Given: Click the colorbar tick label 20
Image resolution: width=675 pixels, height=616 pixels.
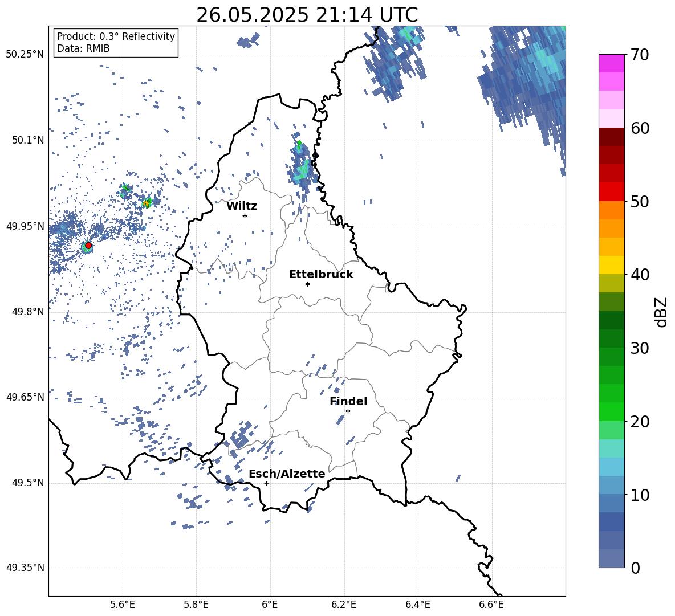Looking at the screenshot, I should (640, 421).
